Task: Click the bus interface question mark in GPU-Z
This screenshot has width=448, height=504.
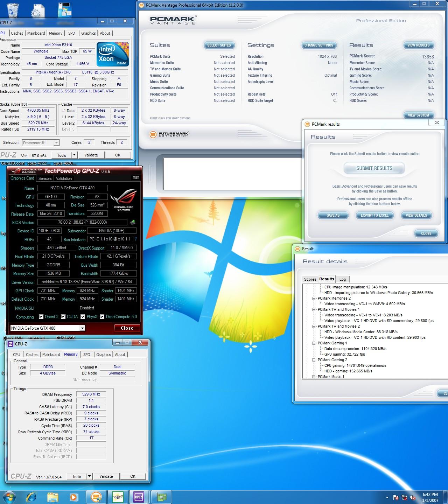Action: [x=135, y=239]
